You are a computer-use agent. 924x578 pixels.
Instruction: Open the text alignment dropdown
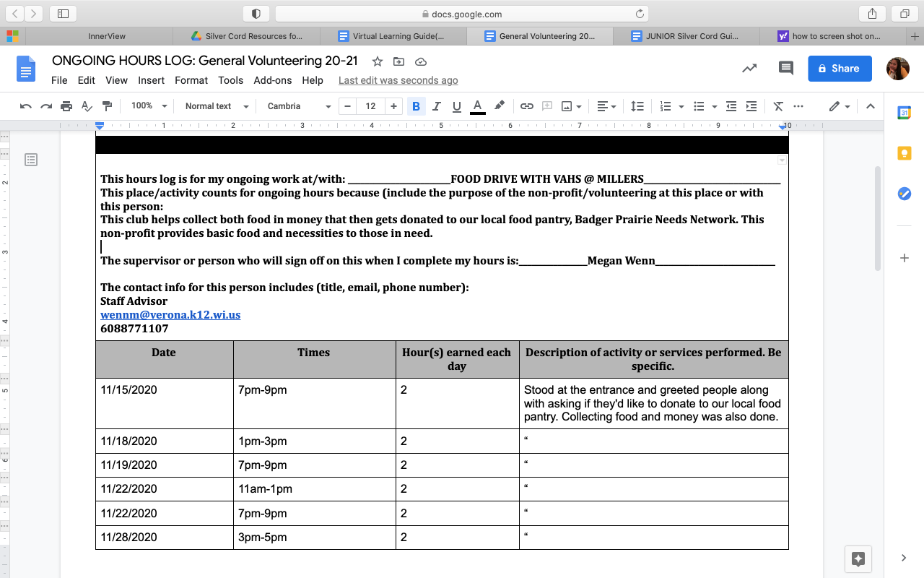pyautogui.click(x=606, y=106)
